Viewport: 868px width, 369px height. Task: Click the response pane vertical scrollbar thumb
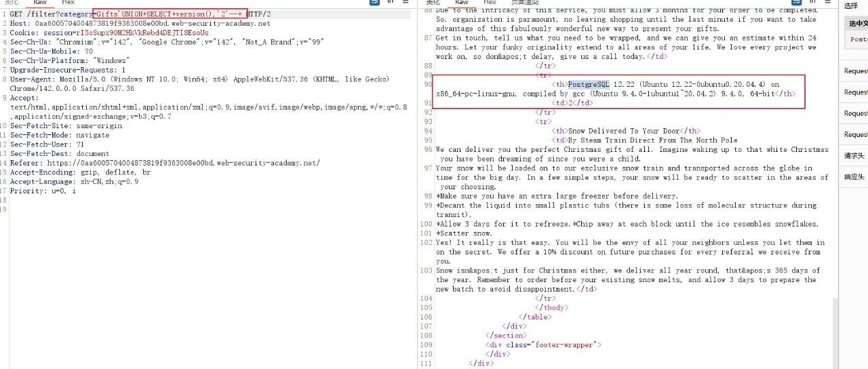(x=836, y=332)
